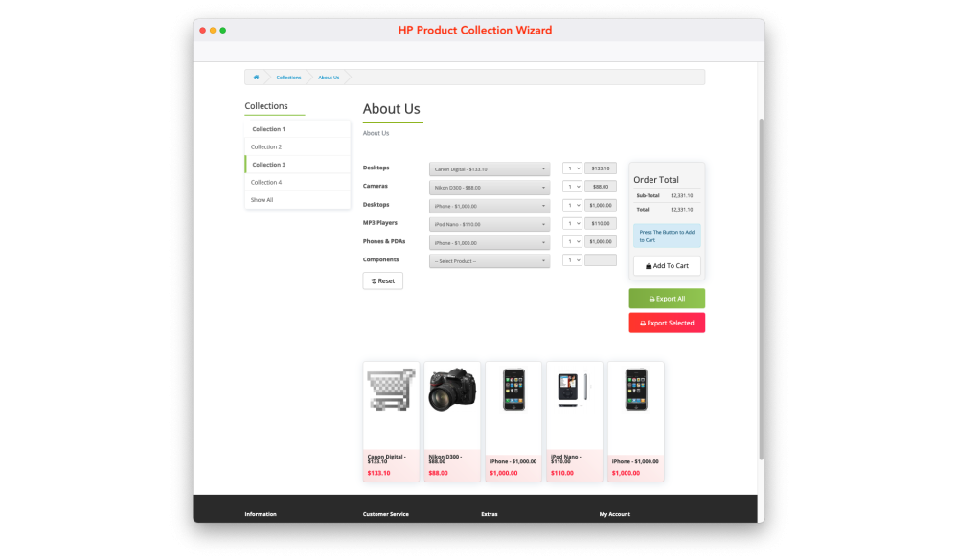Viewport: 958px width, 560px height.
Task: Open the quantity selector for the Components row
Action: 572,260
